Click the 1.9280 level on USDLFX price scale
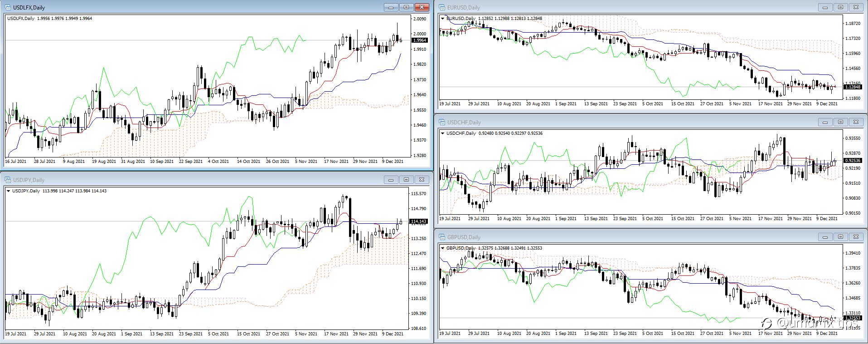The width and height of the screenshot is (868, 344). pyautogui.click(x=420, y=155)
